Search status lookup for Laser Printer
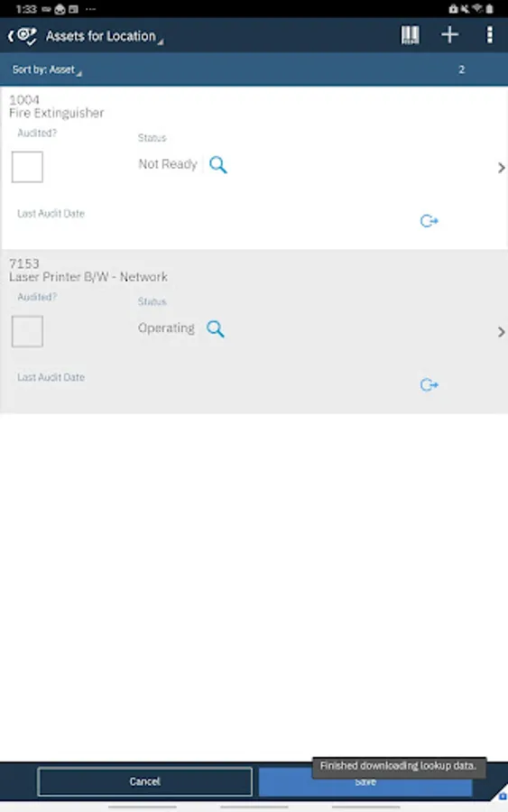This screenshot has width=508, height=812. (x=216, y=328)
